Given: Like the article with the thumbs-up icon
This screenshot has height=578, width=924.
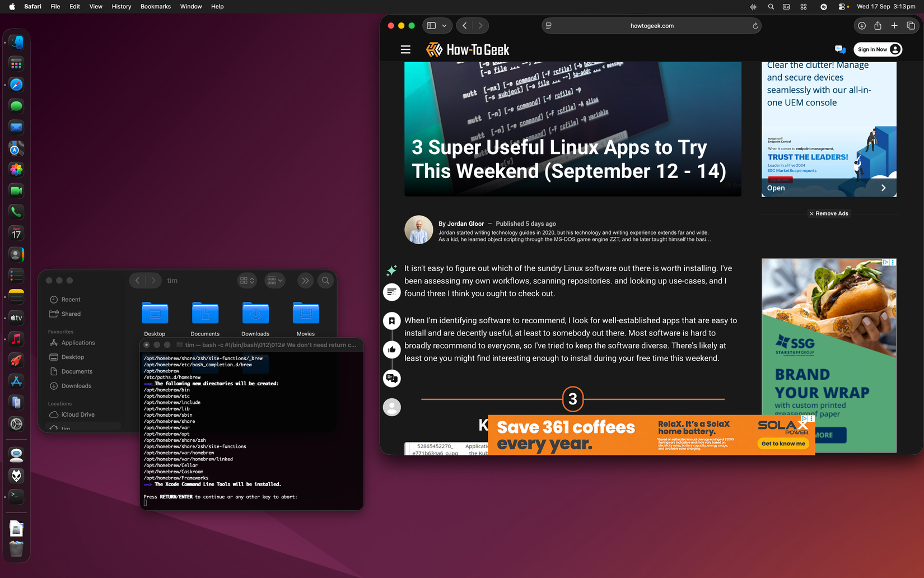Looking at the screenshot, I should pos(392,349).
